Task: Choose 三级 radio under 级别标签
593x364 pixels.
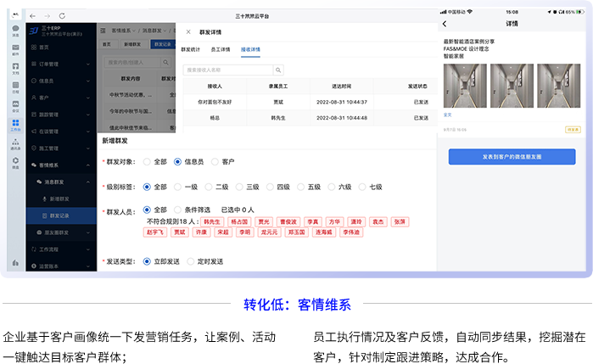Action: [x=239, y=187]
